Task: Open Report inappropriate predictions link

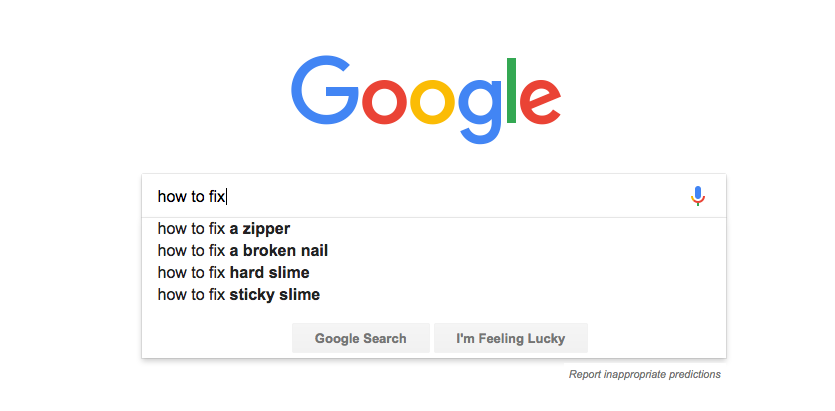Action: pyautogui.click(x=644, y=375)
